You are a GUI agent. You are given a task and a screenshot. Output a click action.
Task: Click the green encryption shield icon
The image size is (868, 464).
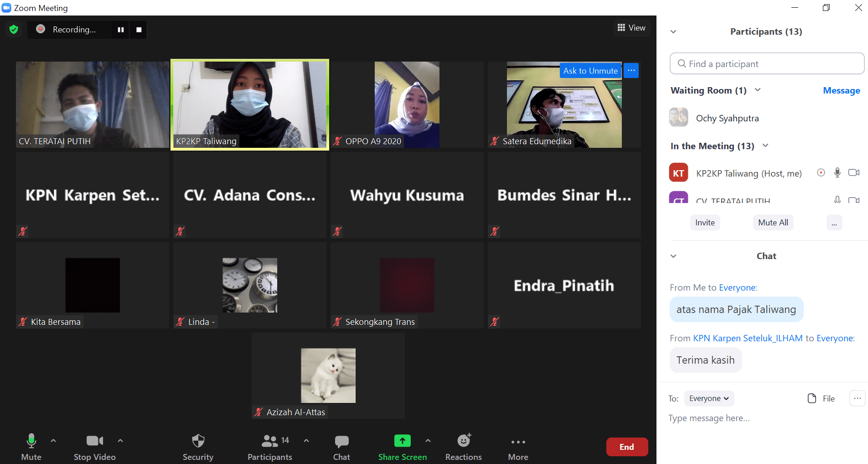point(14,30)
